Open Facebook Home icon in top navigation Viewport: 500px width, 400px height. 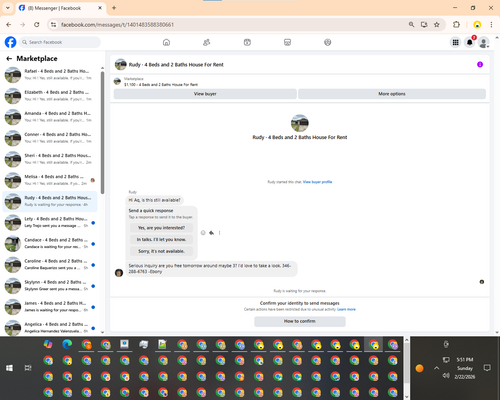[x=166, y=42]
